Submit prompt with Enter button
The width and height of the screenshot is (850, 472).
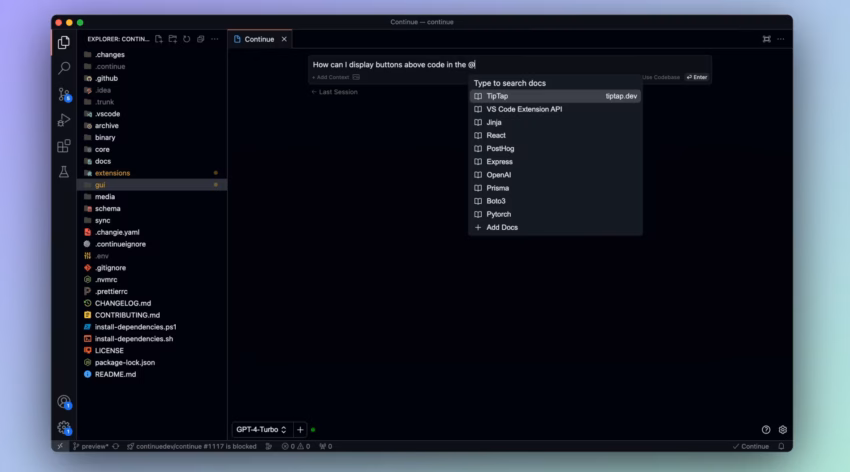pos(697,77)
